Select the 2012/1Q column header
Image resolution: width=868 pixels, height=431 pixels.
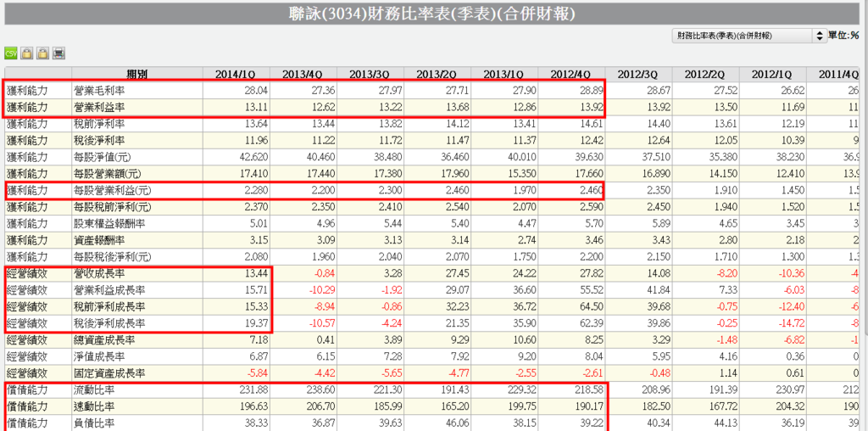(x=771, y=74)
